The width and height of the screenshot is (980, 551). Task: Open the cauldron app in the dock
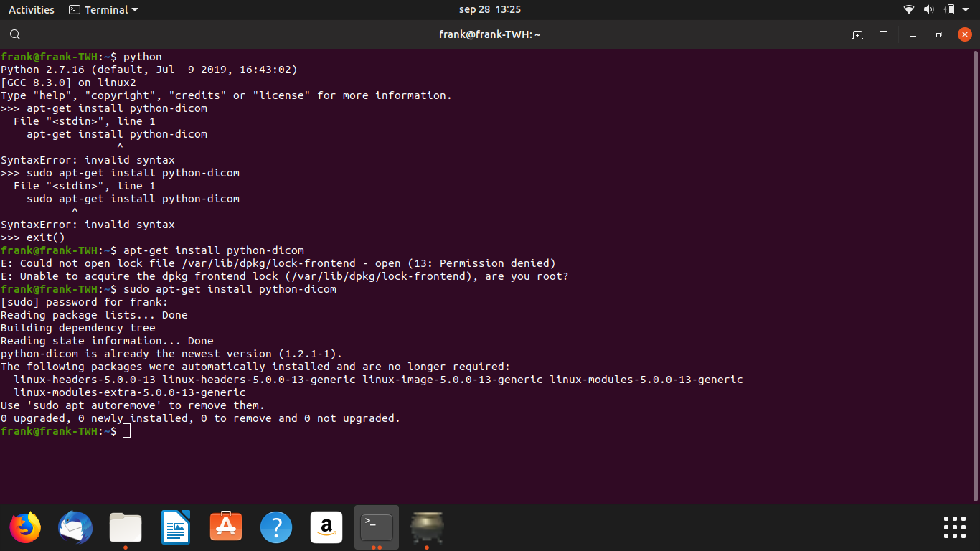[427, 528]
